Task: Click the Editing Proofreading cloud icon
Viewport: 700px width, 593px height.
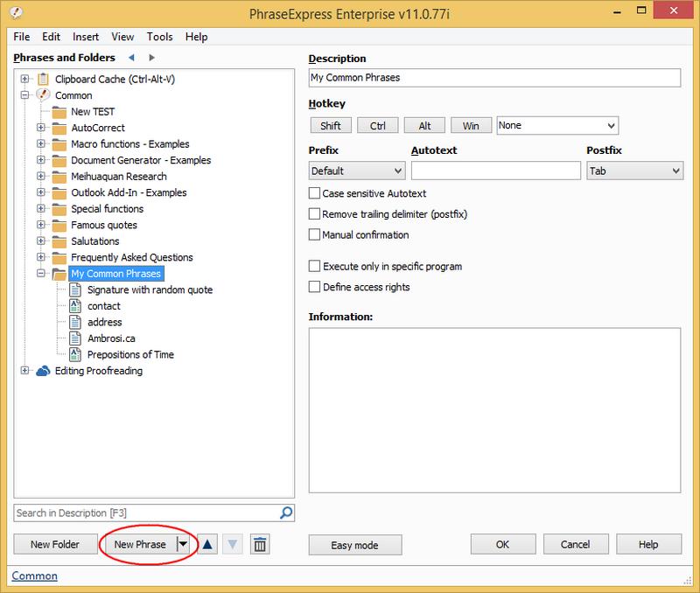Action: (43, 371)
